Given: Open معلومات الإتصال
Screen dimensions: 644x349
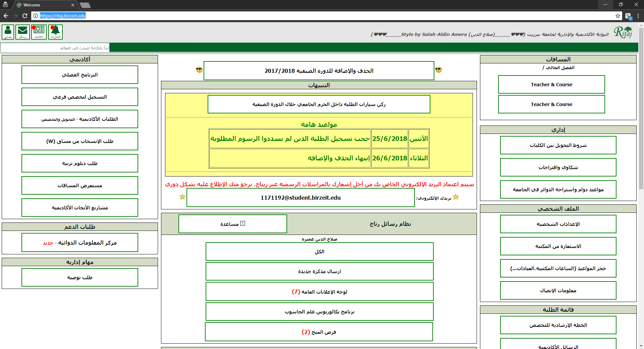Looking at the screenshot, I should click(x=558, y=291).
